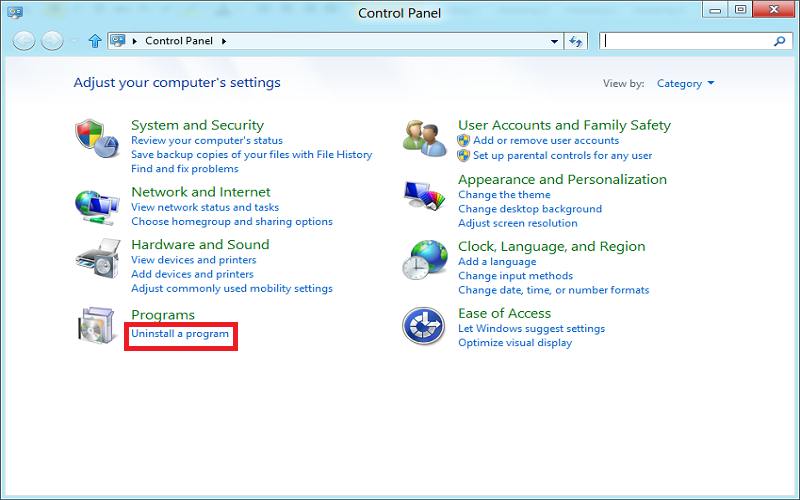Open the User Accounts people icon
The image size is (800, 500).
(x=424, y=138)
